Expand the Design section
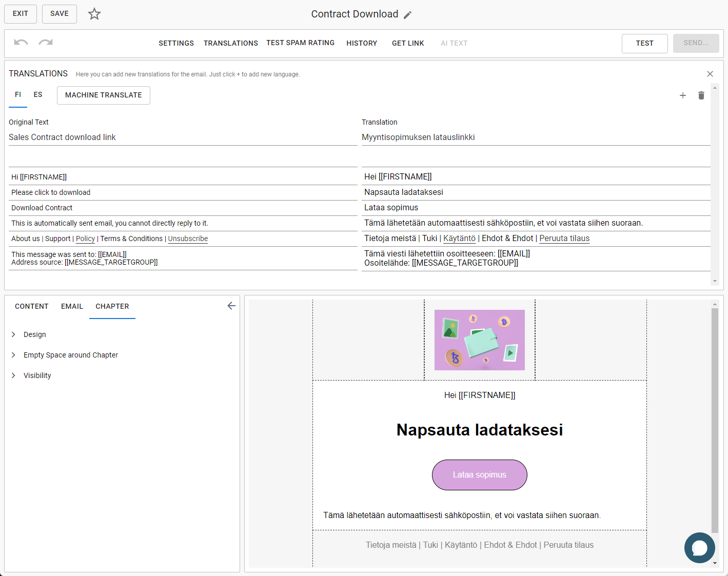 click(x=34, y=334)
